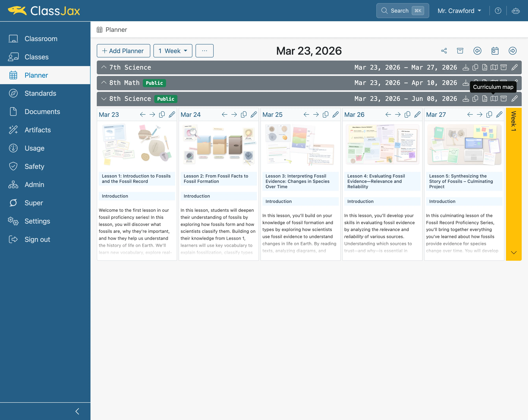
Task: Open Lesson 3 Interpreting Fossil Evidence title
Action: click(300, 181)
